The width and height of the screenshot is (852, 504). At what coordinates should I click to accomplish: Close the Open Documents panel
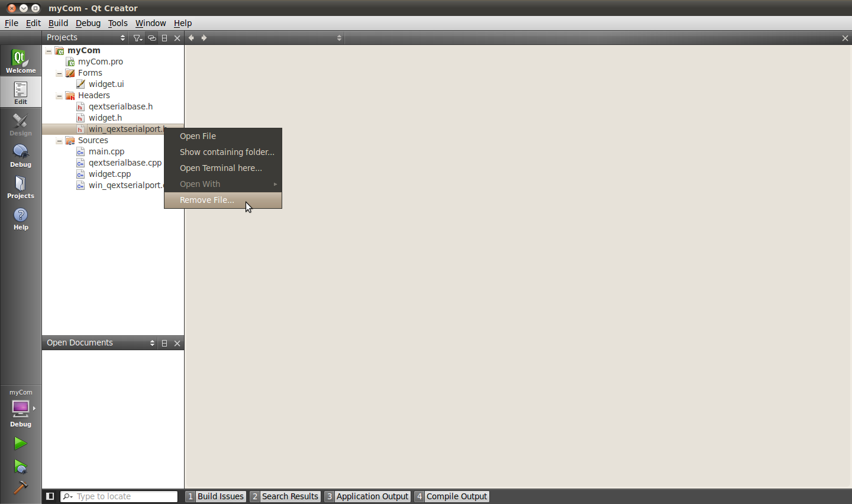[x=177, y=343]
